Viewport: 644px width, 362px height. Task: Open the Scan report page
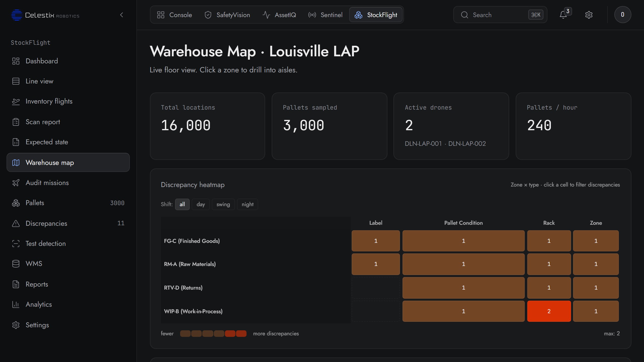point(68,122)
